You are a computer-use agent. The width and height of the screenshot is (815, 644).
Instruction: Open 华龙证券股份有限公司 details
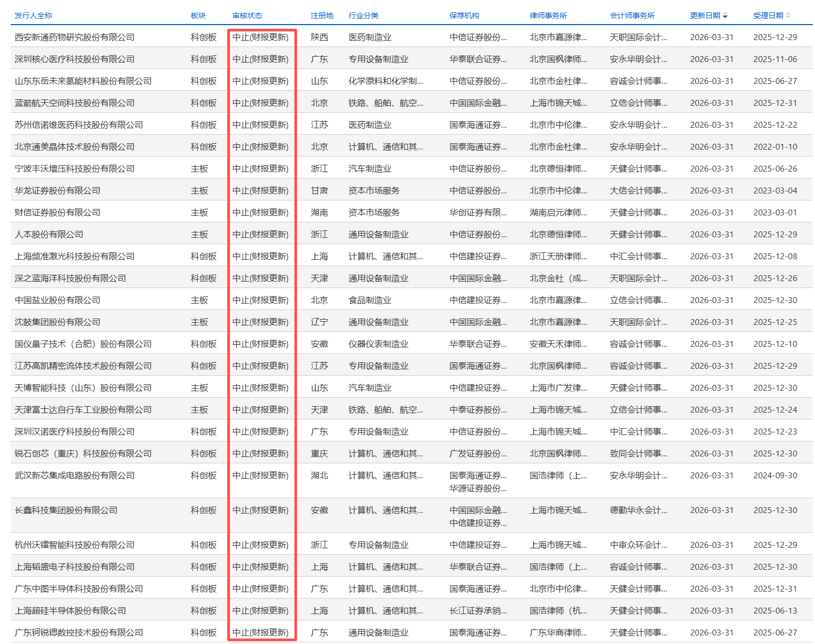[x=57, y=191]
